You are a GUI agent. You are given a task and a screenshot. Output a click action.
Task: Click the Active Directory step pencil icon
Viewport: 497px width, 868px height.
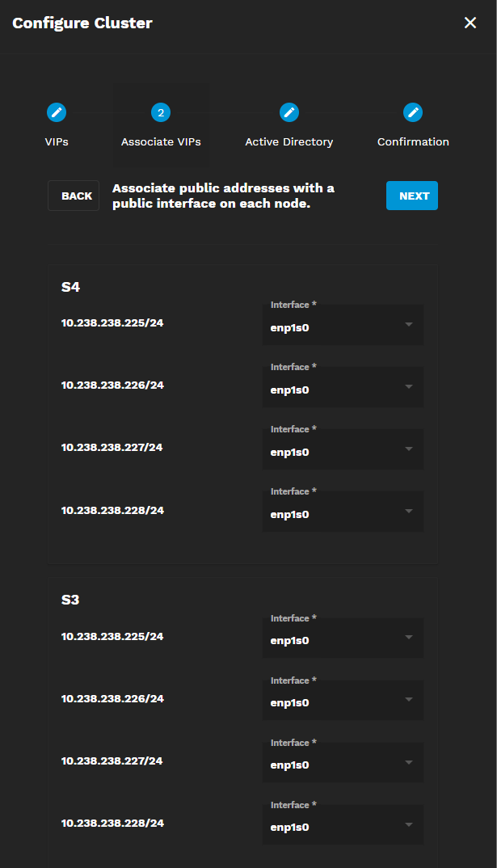pyautogui.click(x=289, y=112)
